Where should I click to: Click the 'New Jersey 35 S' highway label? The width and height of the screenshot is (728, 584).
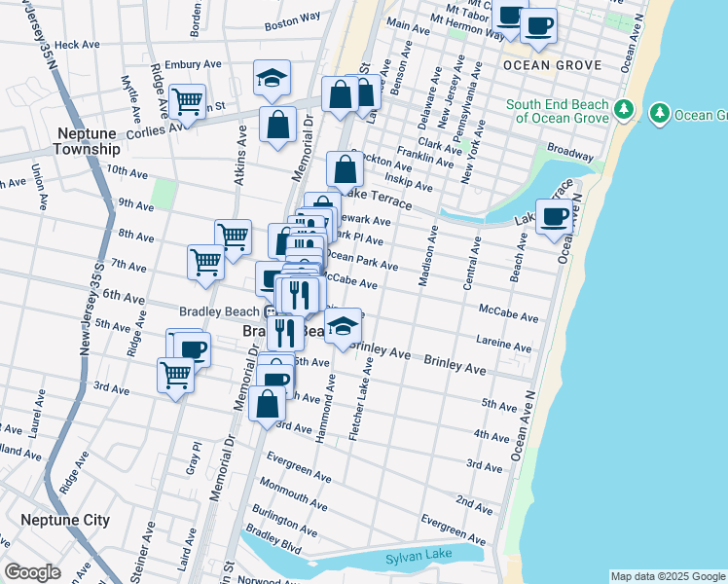[x=91, y=310]
